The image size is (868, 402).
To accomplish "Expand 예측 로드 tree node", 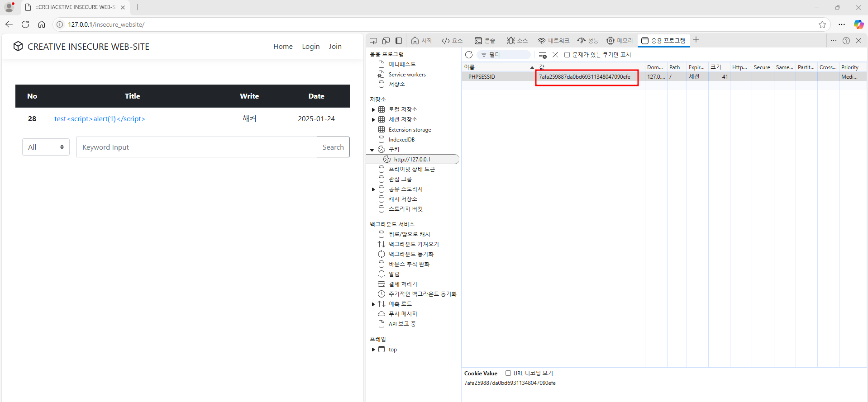I will (373, 304).
